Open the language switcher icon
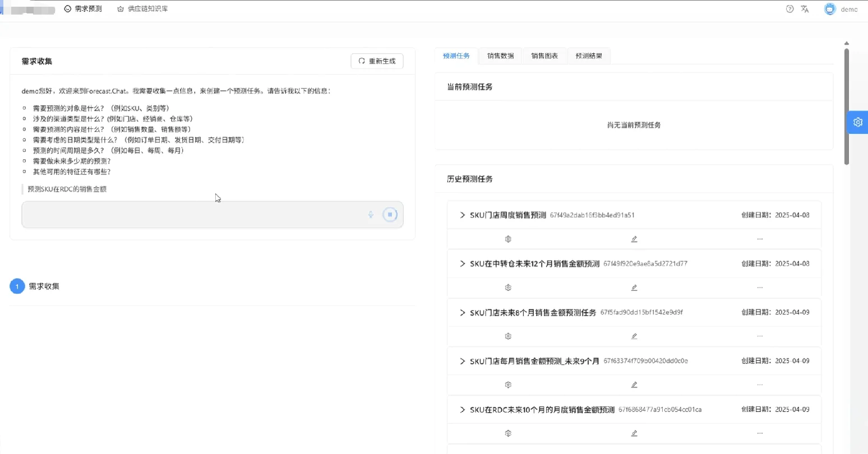The width and height of the screenshot is (868, 454). coord(805,8)
